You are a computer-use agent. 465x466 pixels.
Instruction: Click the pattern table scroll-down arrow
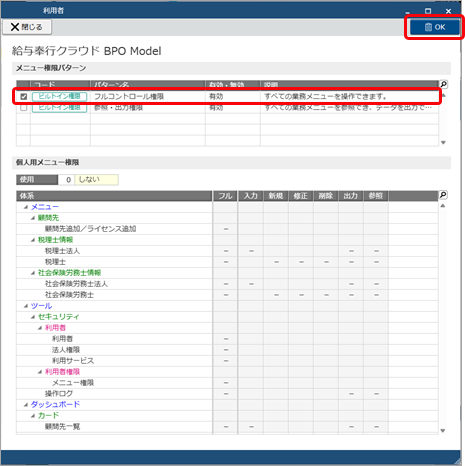[443, 143]
